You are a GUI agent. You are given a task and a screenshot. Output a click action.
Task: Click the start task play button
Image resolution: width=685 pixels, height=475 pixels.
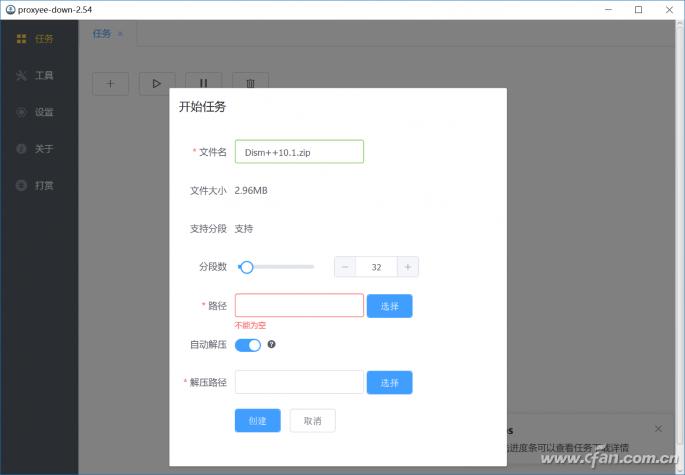157,83
